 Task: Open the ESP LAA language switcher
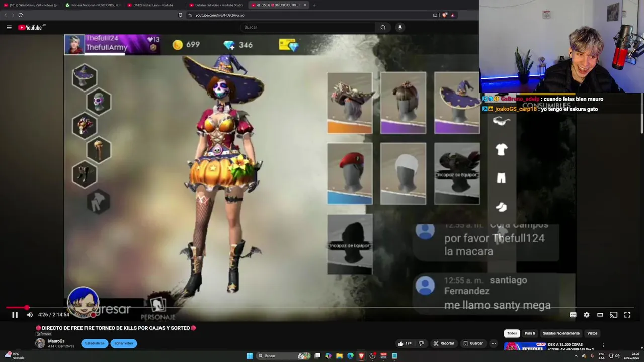coord(602,356)
